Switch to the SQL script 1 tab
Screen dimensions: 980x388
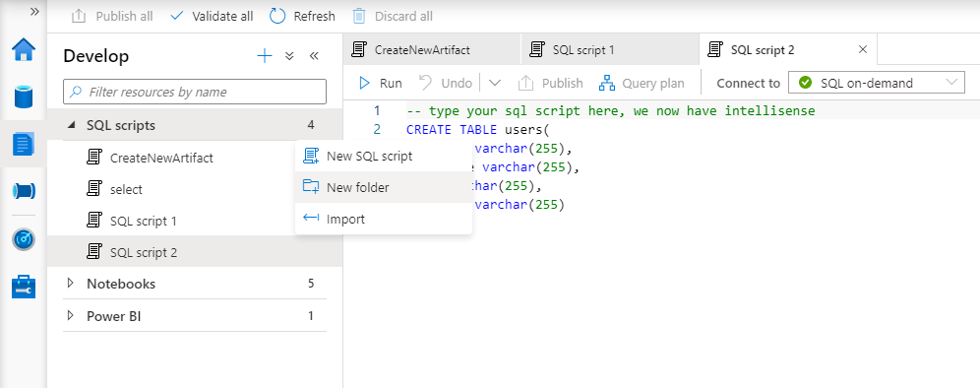coord(609,49)
